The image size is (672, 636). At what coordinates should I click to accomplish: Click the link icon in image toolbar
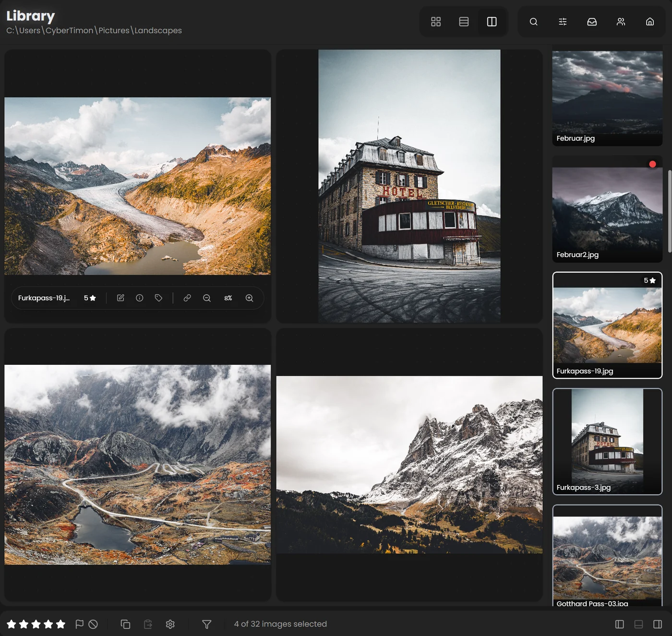[187, 298]
